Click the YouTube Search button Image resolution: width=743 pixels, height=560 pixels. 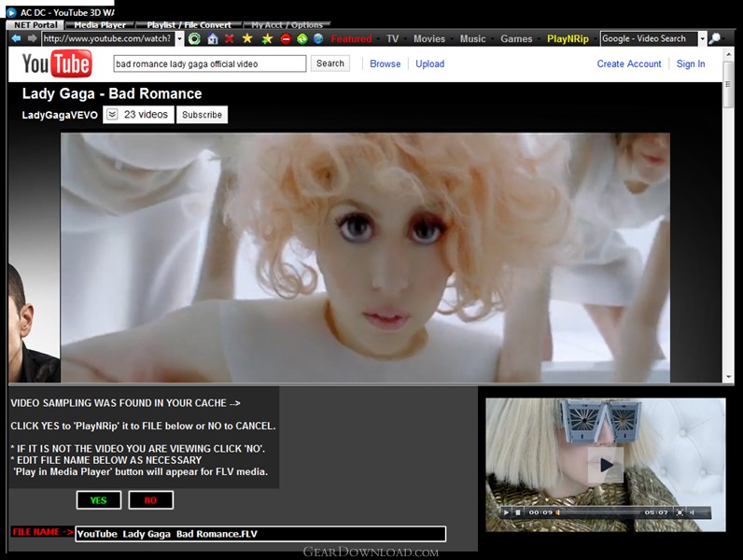330,63
